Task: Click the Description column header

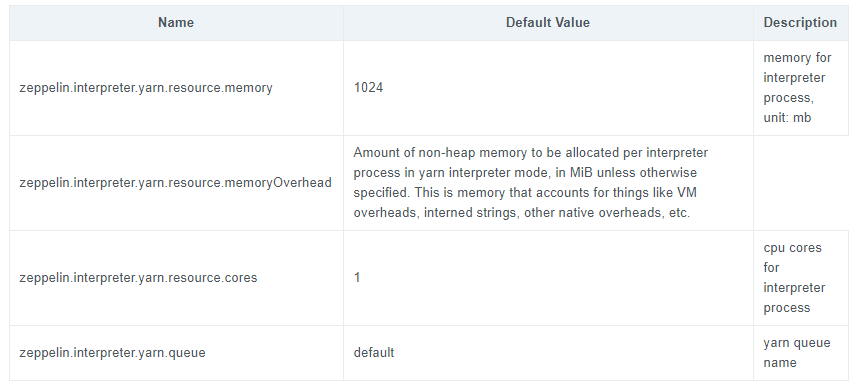Action: (800, 23)
